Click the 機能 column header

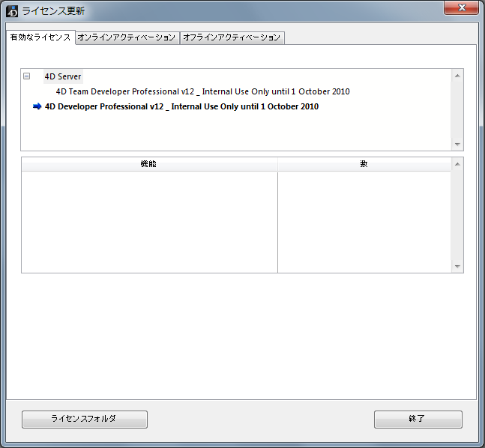point(149,163)
